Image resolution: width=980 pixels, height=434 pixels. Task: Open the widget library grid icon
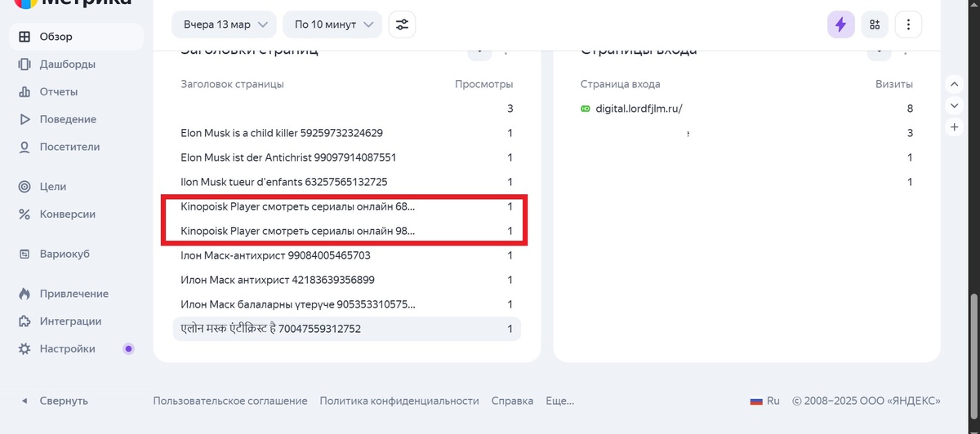[x=875, y=24]
